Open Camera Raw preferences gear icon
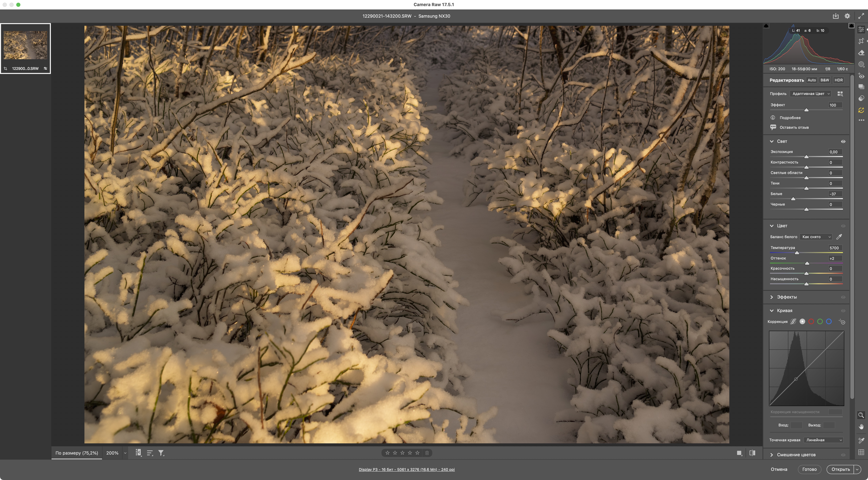 [x=847, y=16]
